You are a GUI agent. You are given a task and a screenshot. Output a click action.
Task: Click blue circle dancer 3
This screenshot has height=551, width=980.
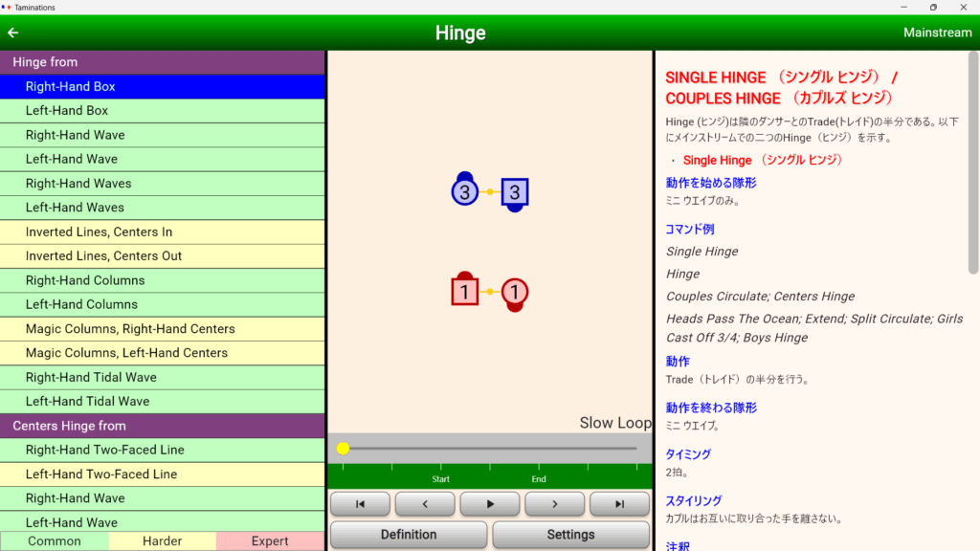[464, 193]
